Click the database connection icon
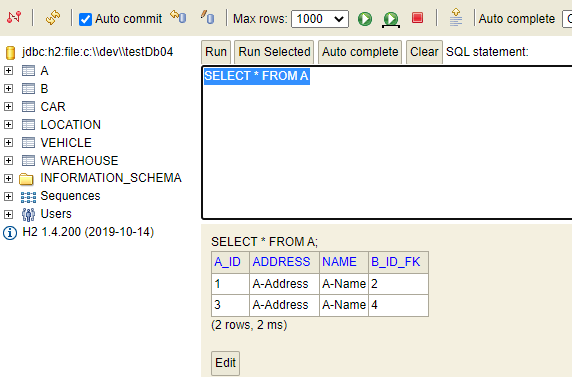The width and height of the screenshot is (572, 377). tap(11, 53)
